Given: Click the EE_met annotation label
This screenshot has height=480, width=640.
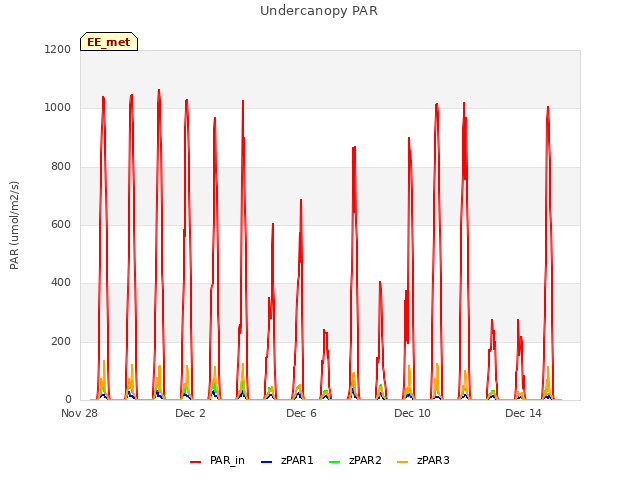Looking at the screenshot, I should point(109,42).
